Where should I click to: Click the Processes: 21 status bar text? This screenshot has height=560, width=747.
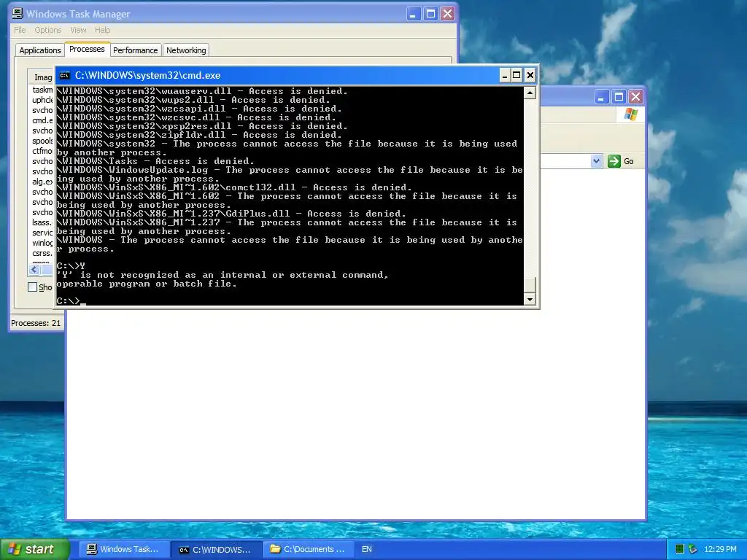tap(36, 323)
